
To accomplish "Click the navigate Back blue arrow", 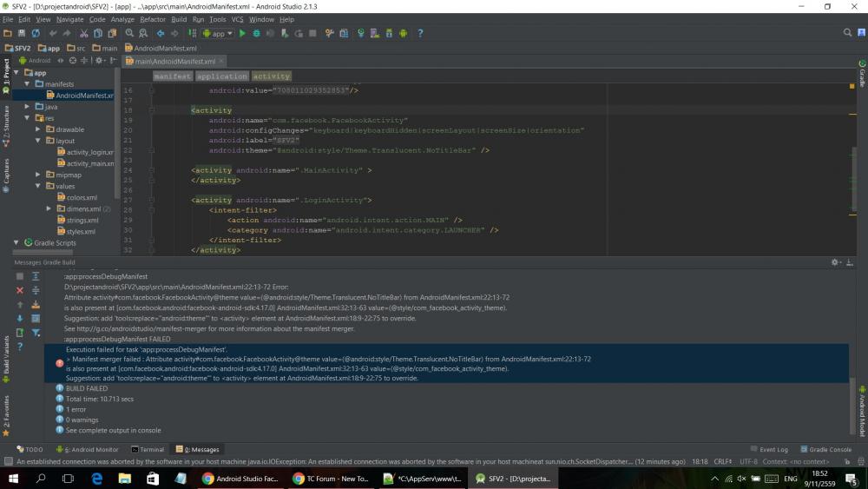I will pyautogui.click(x=161, y=33).
